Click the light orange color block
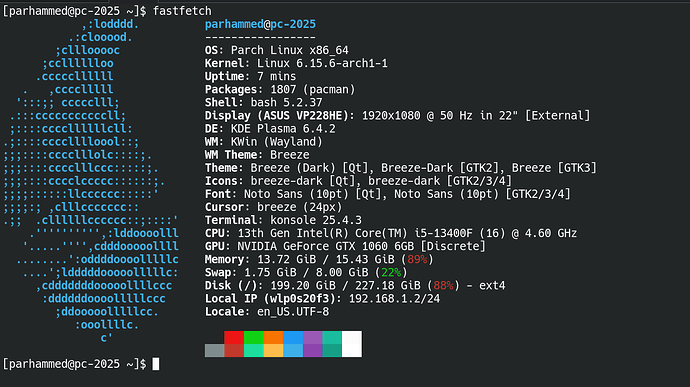The image size is (690, 387). [x=273, y=350]
